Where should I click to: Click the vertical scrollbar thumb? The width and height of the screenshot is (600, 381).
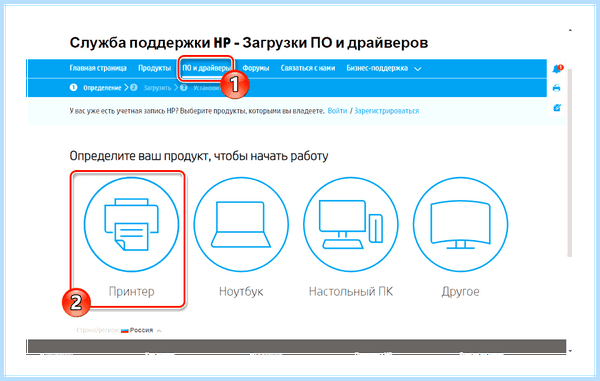click(x=570, y=163)
